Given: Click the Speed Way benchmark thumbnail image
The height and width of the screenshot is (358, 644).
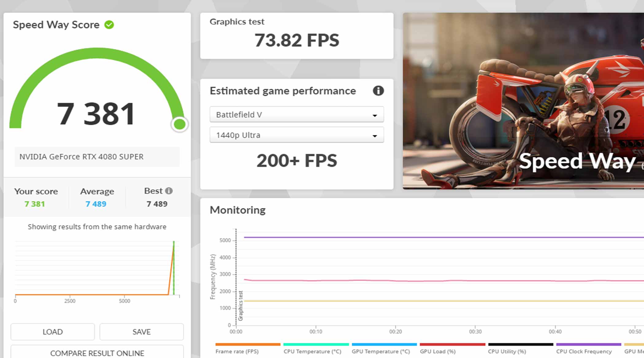Looking at the screenshot, I should [x=523, y=101].
